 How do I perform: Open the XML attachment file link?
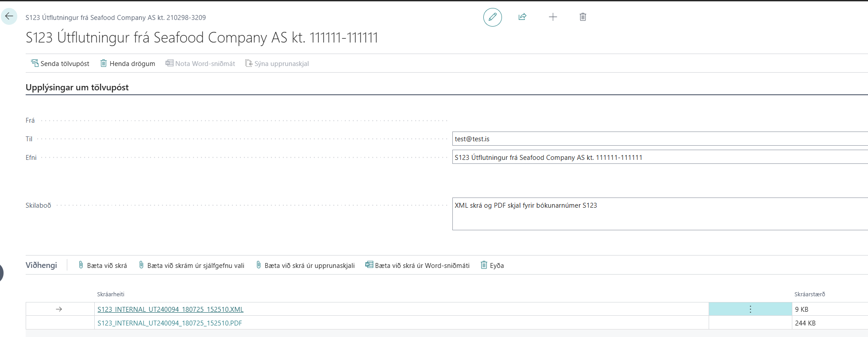pyautogui.click(x=170, y=310)
